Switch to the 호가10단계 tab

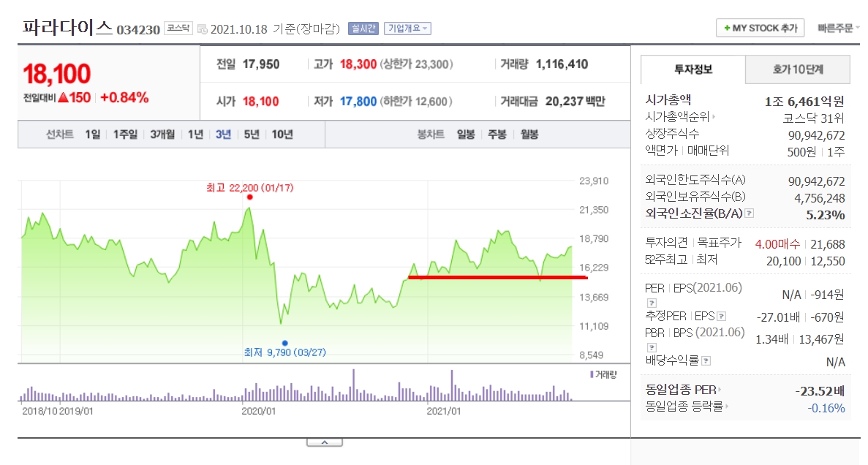798,69
